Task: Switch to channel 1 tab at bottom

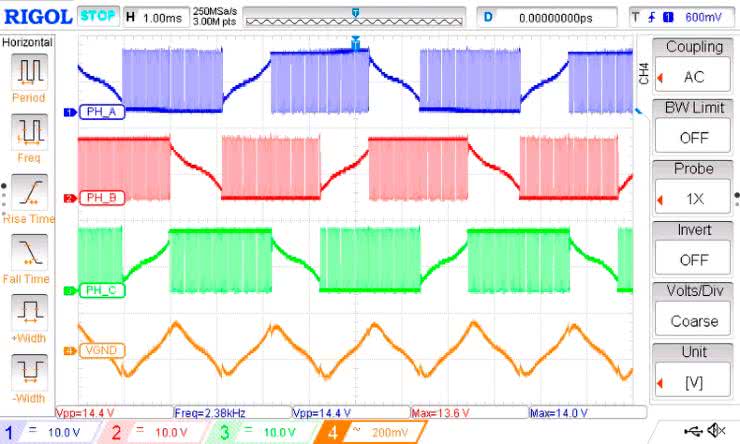Action: pos(47,431)
